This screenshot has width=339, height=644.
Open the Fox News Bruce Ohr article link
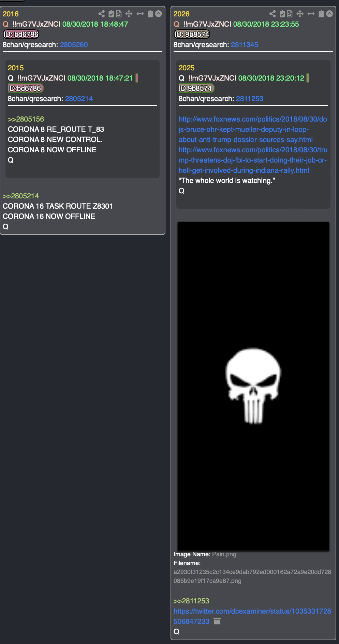point(253,129)
